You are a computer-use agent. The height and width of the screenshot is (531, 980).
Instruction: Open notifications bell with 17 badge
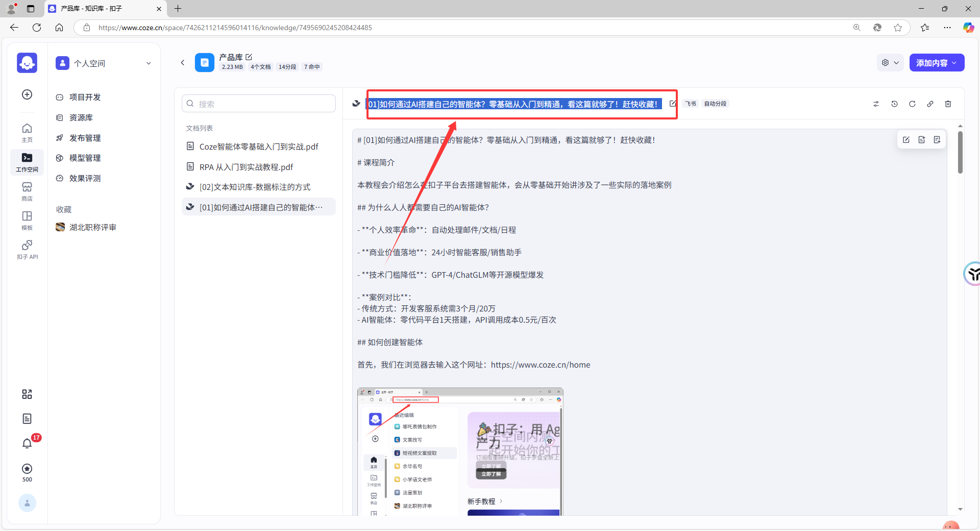click(27, 443)
